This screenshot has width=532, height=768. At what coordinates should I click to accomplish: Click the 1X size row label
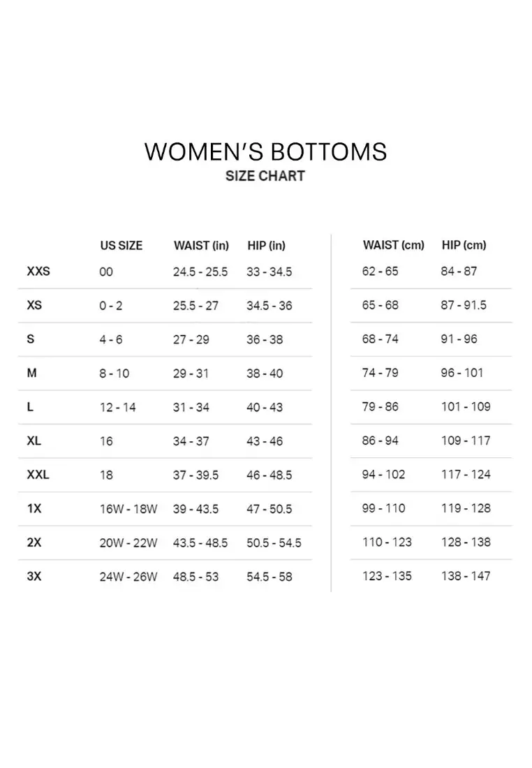(34, 509)
